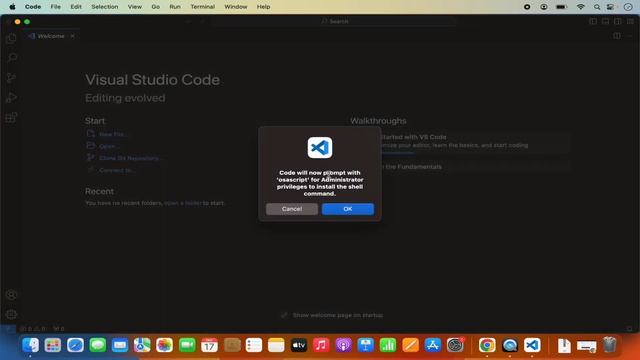Open Run and Debug view
Viewport: 640px width, 360px height.
[x=11, y=98]
